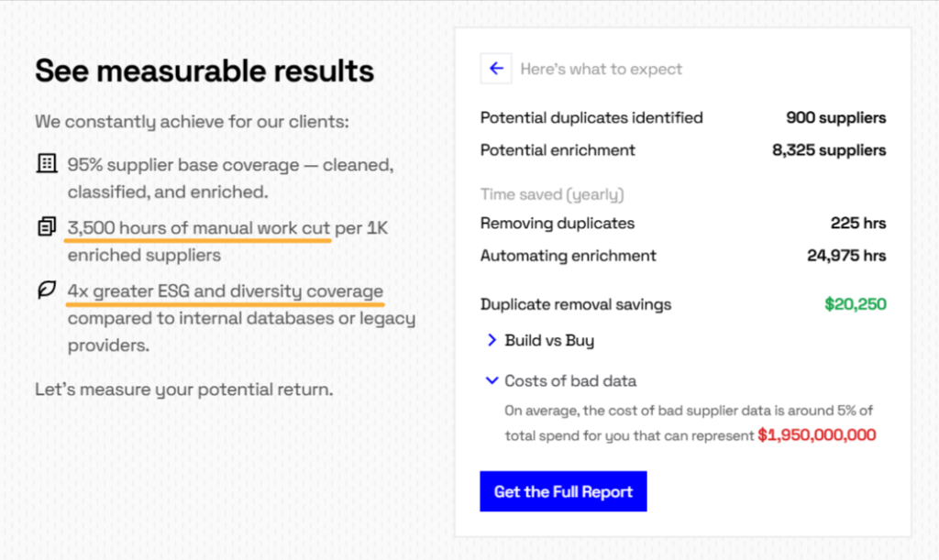Click the Time saved (yearly) label

[x=552, y=194]
